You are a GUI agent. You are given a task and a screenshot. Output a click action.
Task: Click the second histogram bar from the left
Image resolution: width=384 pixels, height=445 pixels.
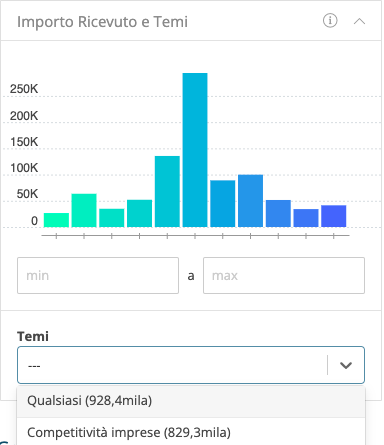point(84,210)
